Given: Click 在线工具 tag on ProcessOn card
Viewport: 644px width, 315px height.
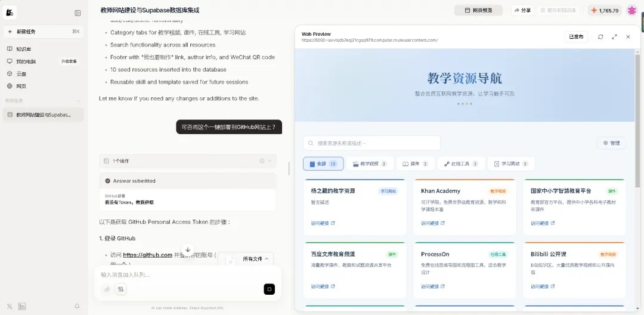Looking at the screenshot, I should click(498, 254).
